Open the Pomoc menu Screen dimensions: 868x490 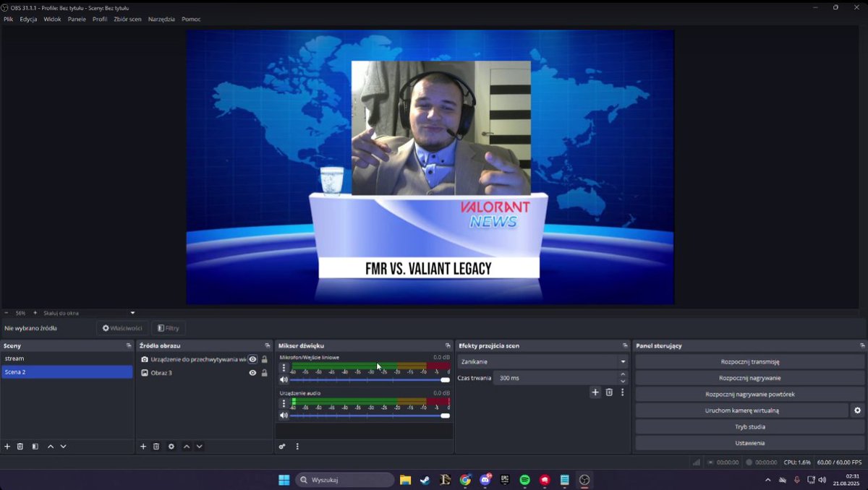(191, 19)
